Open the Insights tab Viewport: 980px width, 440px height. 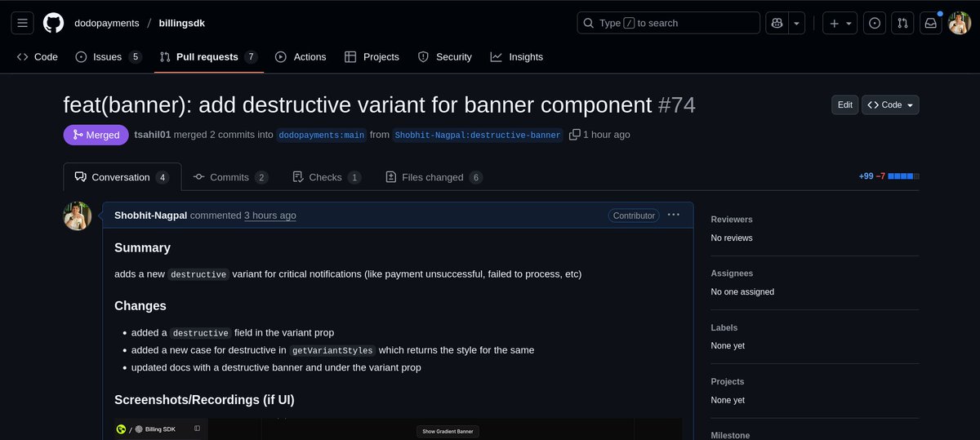click(516, 57)
